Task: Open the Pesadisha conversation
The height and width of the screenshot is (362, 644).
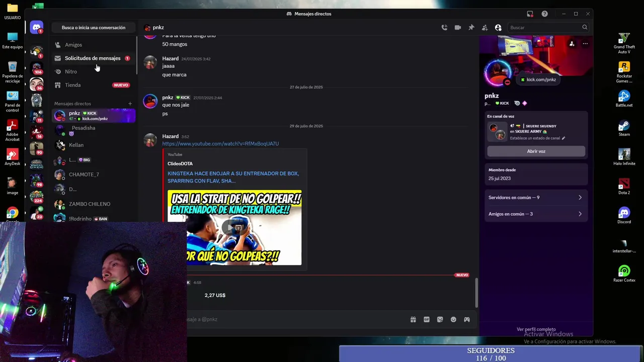Action: (x=94, y=130)
